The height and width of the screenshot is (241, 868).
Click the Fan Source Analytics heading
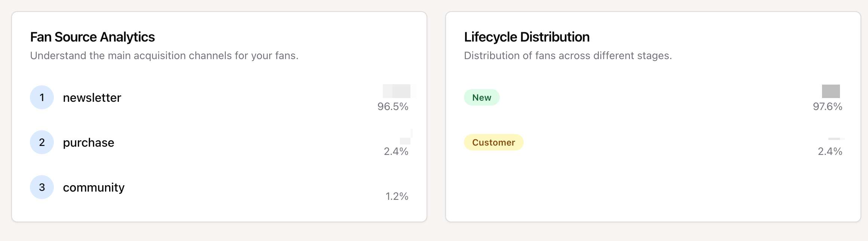click(92, 37)
